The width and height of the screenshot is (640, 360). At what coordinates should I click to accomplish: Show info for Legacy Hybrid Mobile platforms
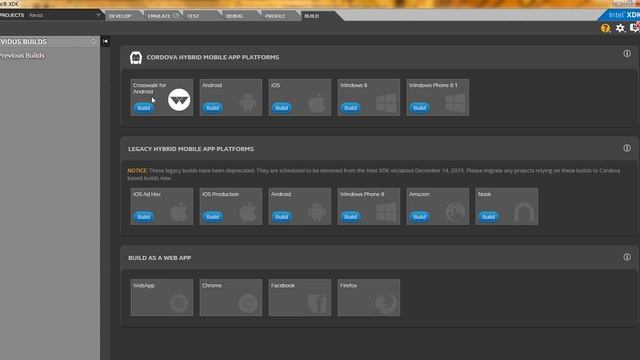[627, 148]
